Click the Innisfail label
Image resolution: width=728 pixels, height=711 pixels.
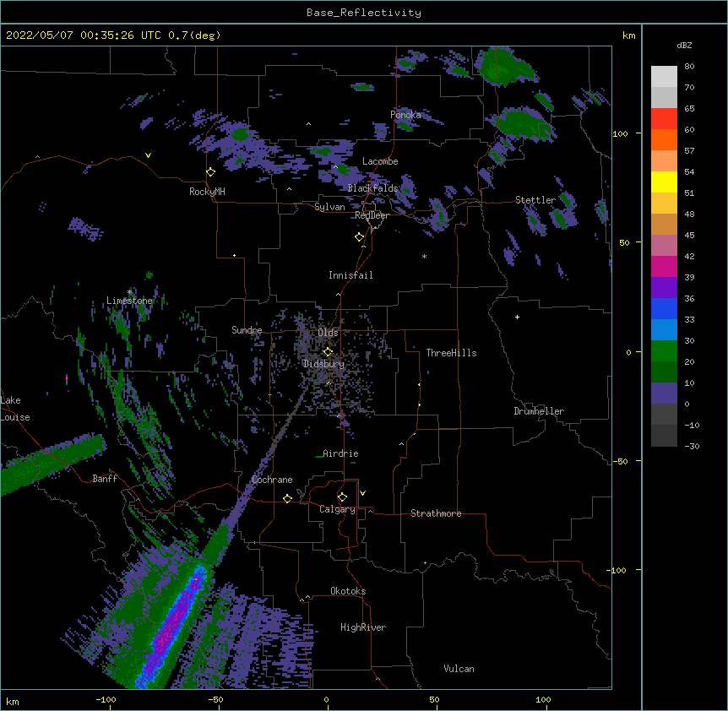click(350, 275)
